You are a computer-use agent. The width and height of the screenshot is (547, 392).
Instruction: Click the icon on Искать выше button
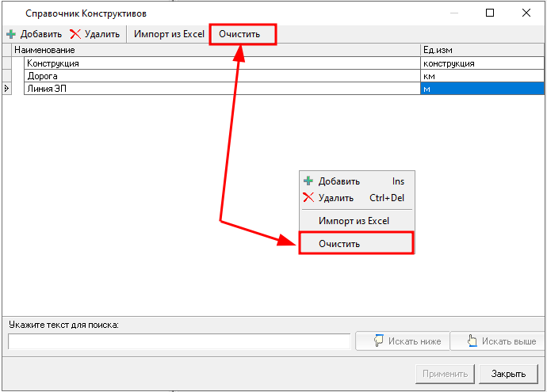pyautogui.click(x=472, y=341)
